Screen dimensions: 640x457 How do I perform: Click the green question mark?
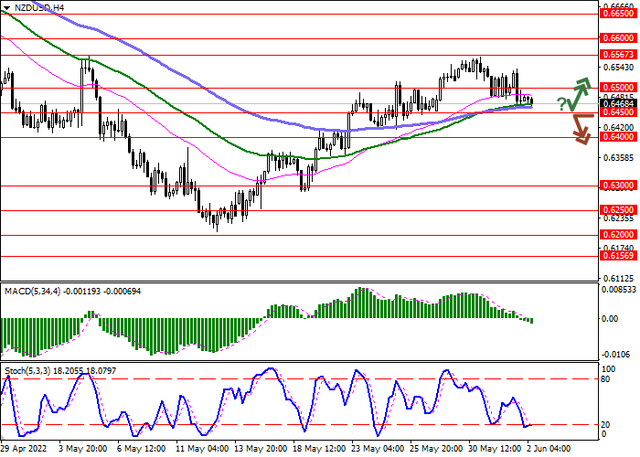[x=562, y=103]
